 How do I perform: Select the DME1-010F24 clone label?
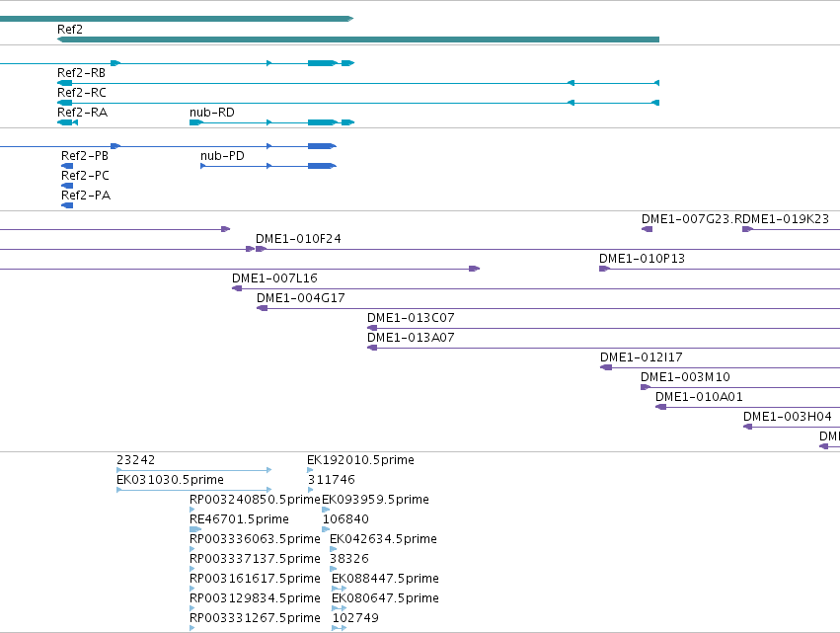298,239
